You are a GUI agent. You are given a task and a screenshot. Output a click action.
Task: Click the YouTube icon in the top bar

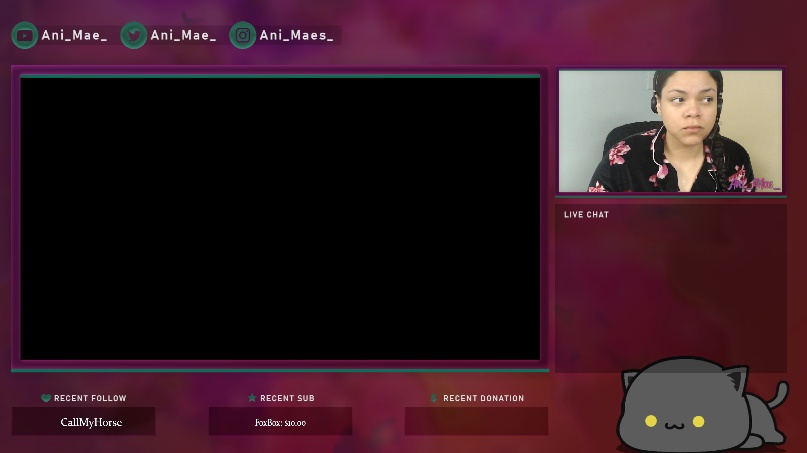(x=25, y=36)
